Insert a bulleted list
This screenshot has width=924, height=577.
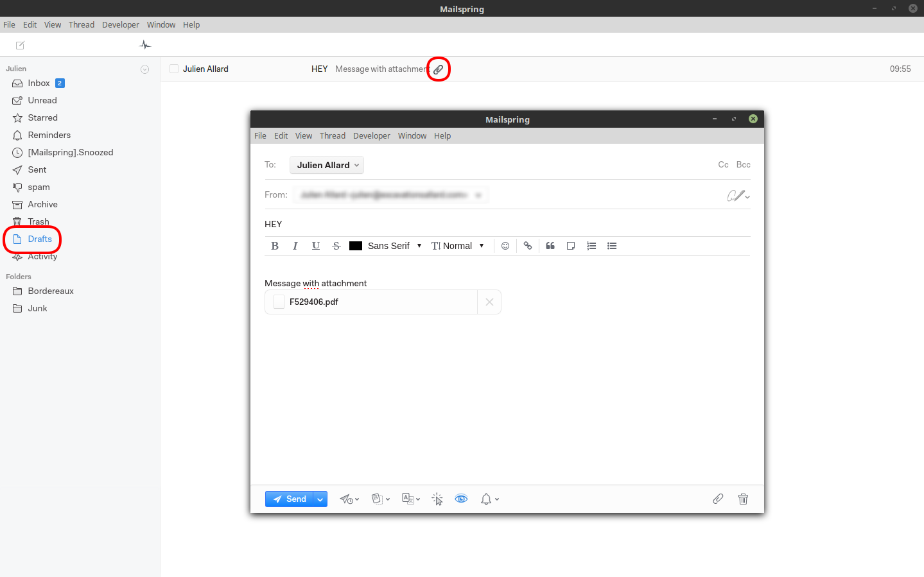point(611,246)
